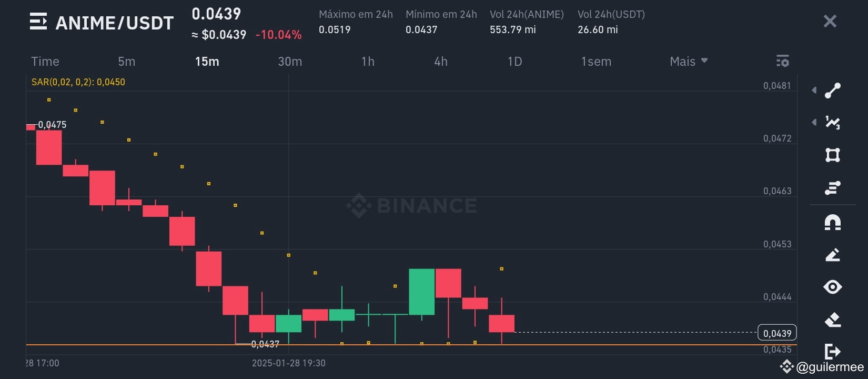Click the 0,0437 low price marker

[265, 344]
